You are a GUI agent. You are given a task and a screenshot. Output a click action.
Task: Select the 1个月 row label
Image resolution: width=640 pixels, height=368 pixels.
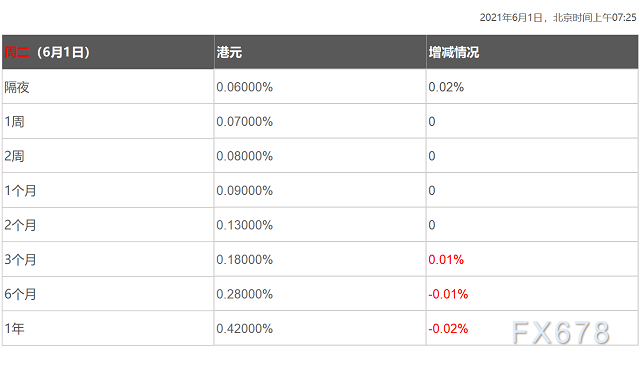point(20,191)
